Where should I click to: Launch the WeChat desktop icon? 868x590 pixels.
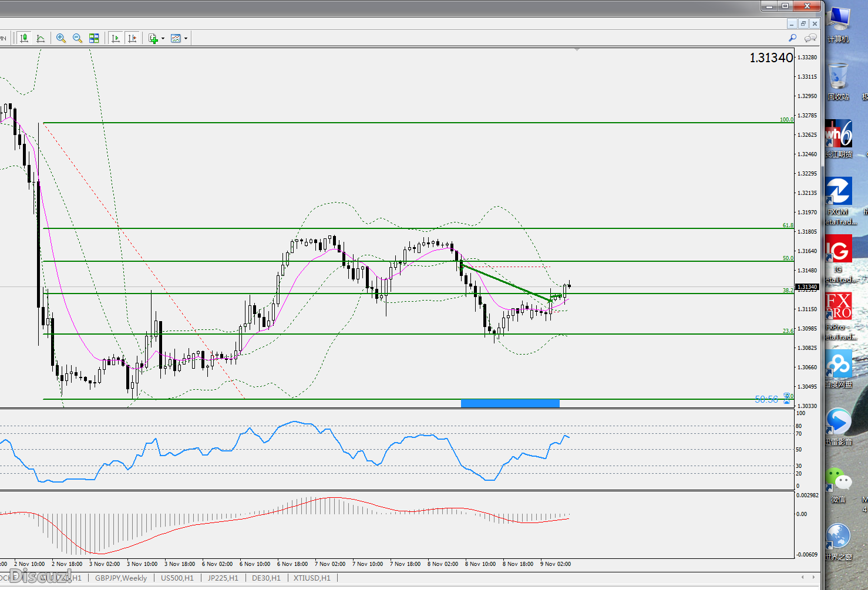(838, 485)
